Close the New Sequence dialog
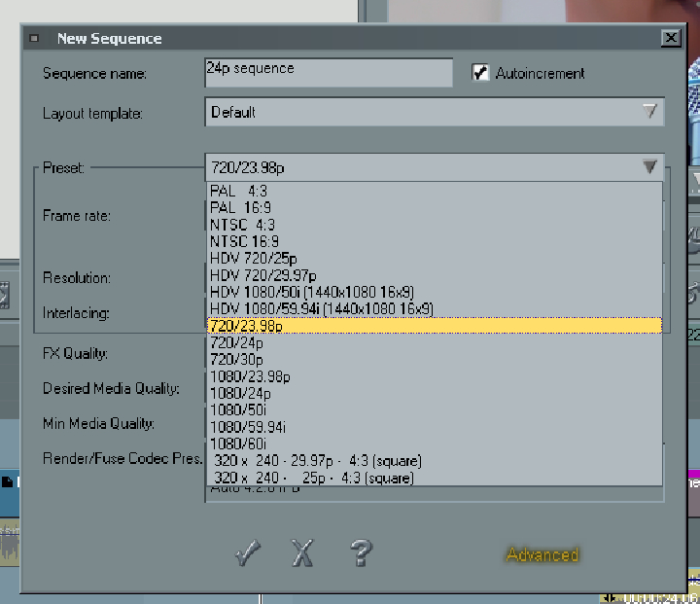700x604 pixels. coord(670,39)
